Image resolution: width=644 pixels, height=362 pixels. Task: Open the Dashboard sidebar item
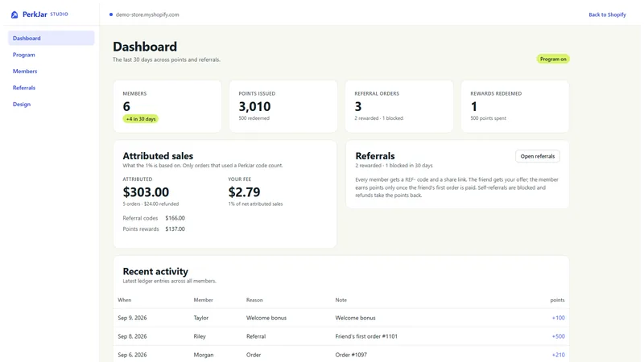pyautogui.click(x=51, y=38)
